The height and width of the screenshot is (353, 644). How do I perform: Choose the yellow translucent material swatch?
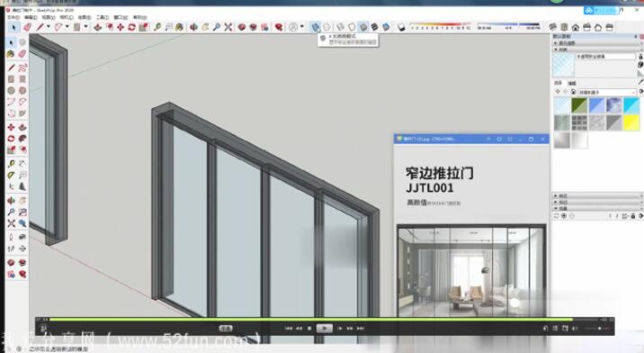[x=631, y=122]
